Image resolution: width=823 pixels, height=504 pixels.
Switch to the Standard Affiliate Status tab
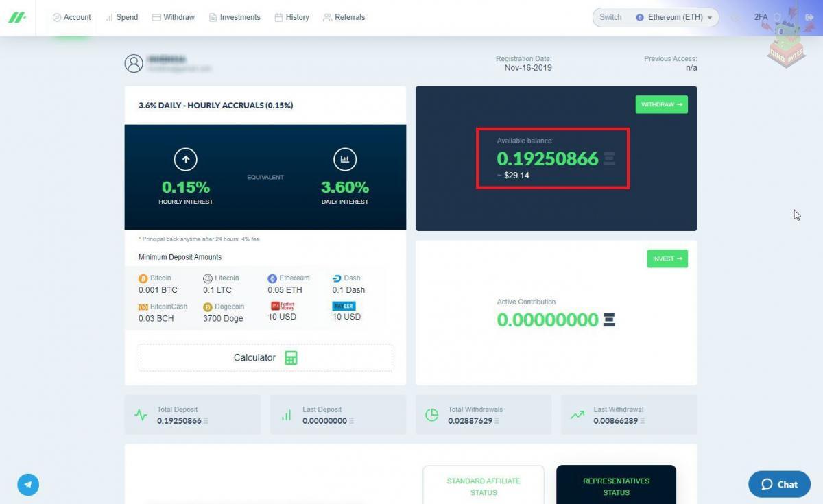tap(484, 486)
